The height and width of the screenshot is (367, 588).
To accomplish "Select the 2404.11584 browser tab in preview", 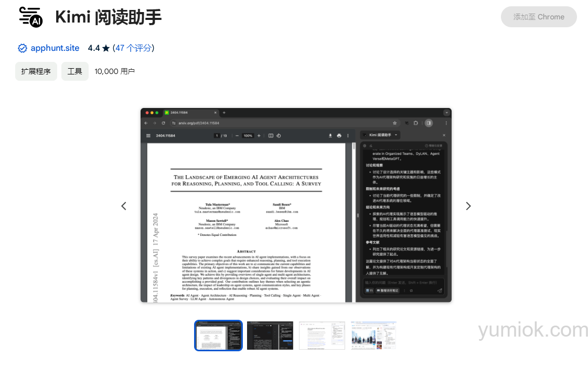I will point(191,113).
